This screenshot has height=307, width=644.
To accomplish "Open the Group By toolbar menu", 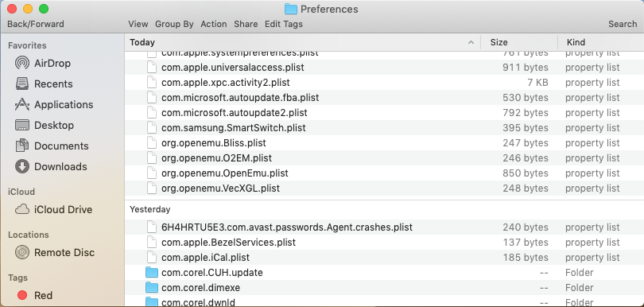I will pyautogui.click(x=174, y=24).
